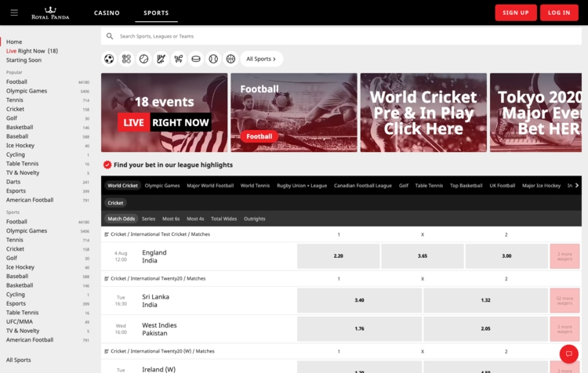Select the cricket bat and wickets icon

(x=162, y=59)
